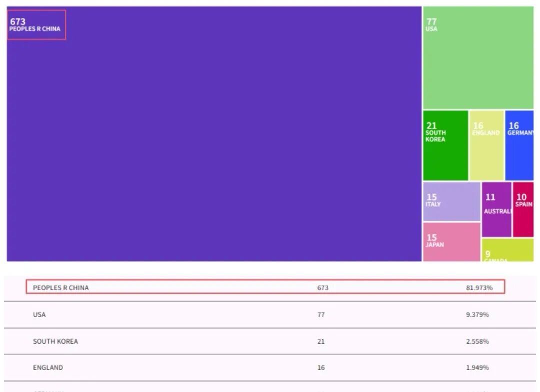Image resolution: width=540 pixels, height=392 pixels.
Task: Select the lavender Italy treemap tile
Action: tap(451, 201)
